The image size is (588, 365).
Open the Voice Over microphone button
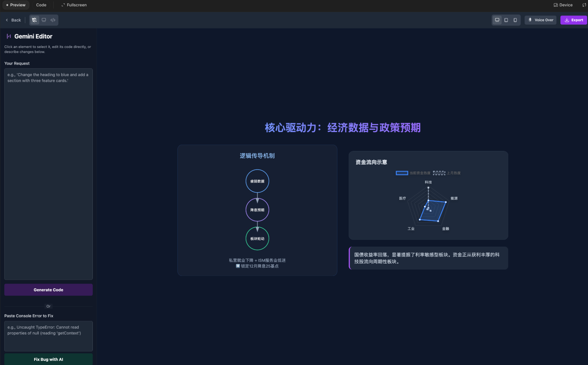[x=541, y=20]
